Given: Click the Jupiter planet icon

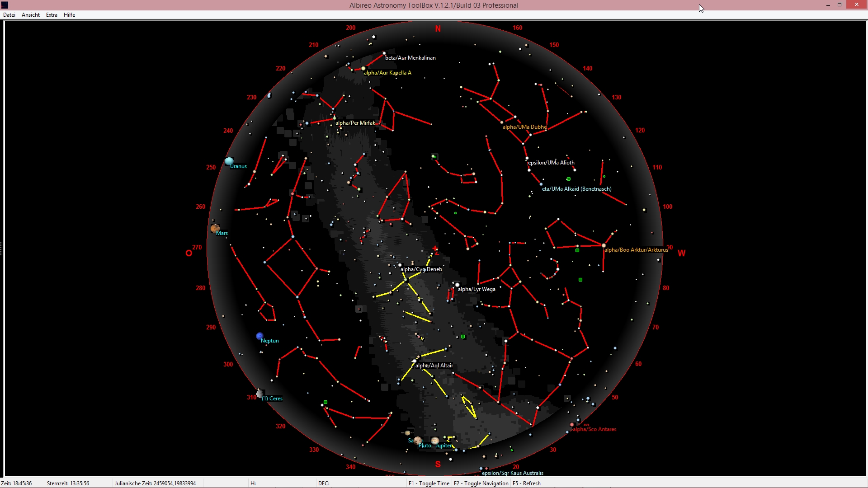Looking at the screenshot, I should click(435, 441).
